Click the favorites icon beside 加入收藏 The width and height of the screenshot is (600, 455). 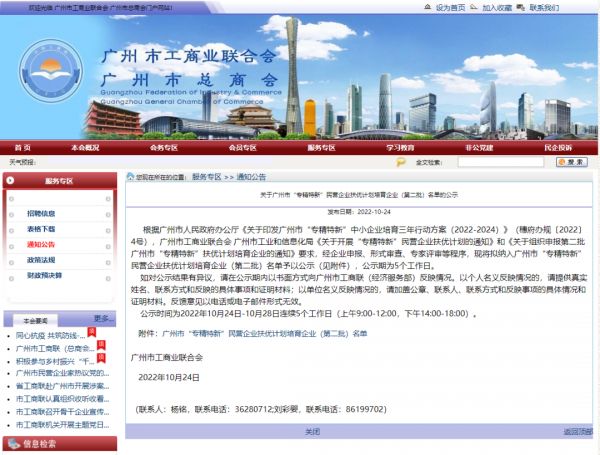pyautogui.click(x=473, y=7)
